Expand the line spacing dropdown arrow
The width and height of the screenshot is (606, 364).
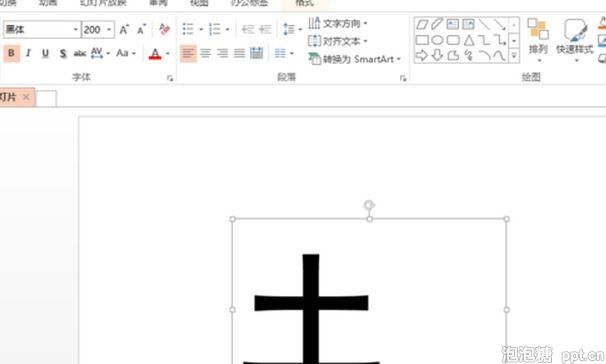(300, 29)
